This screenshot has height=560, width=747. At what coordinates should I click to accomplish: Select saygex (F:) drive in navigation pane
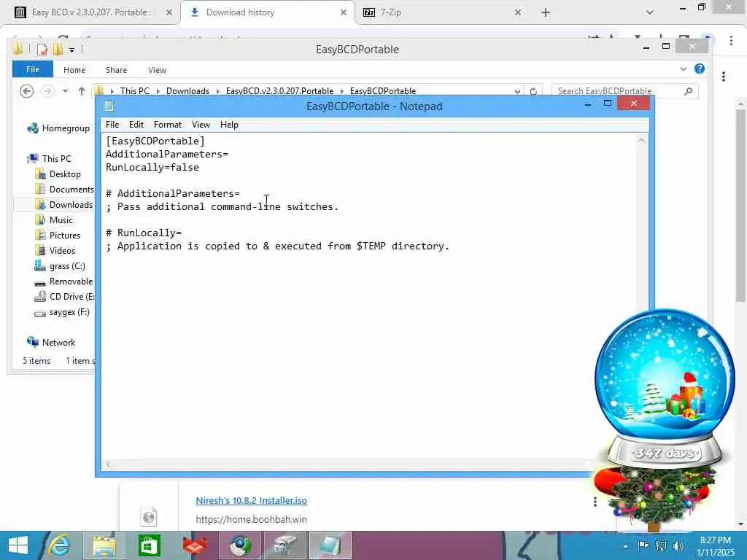pyautogui.click(x=69, y=312)
